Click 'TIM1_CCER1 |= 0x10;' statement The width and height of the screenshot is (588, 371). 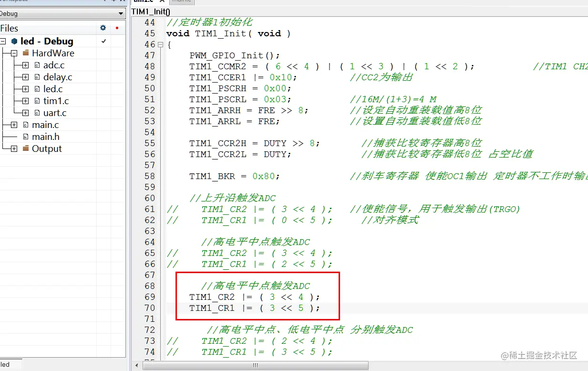pyautogui.click(x=243, y=77)
